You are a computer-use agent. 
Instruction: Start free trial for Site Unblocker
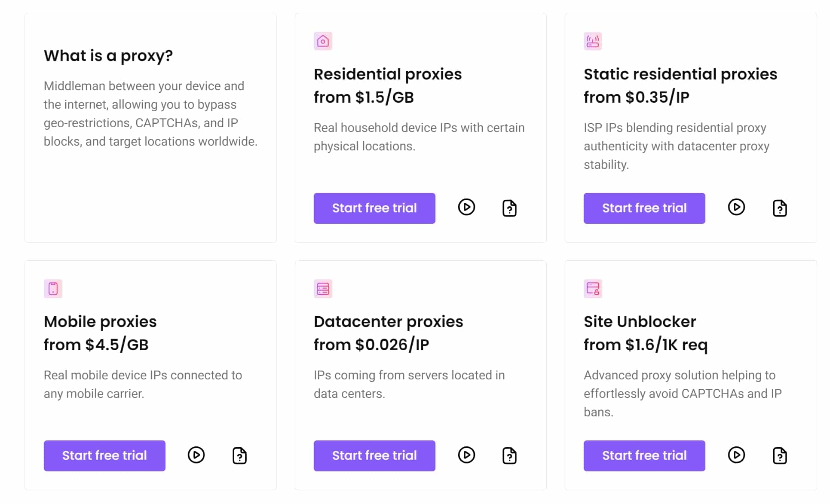click(644, 456)
